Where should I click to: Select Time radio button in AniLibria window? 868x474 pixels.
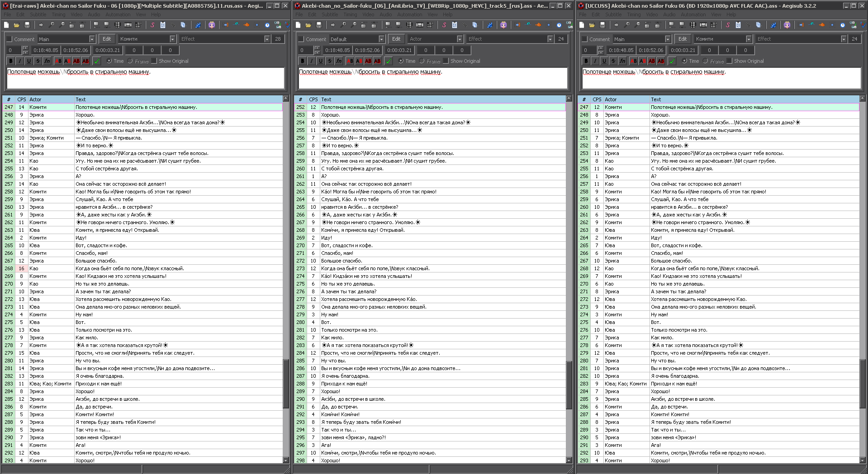pyautogui.click(x=407, y=61)
